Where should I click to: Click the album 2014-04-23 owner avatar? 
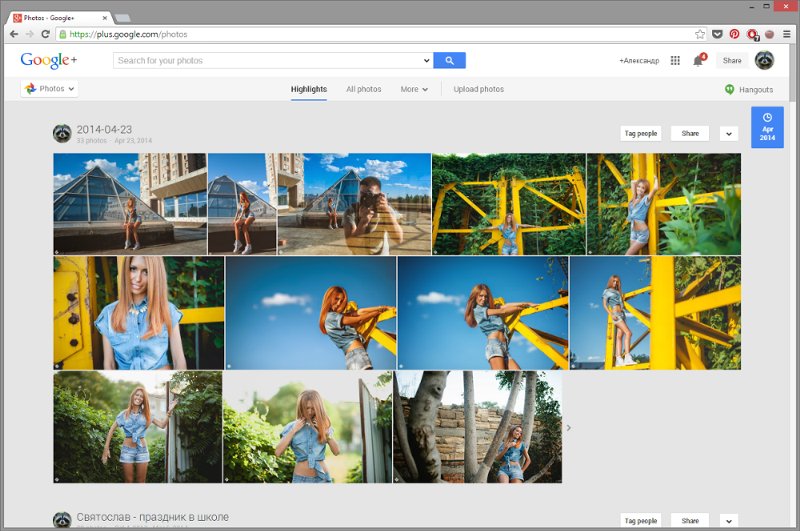62,134
